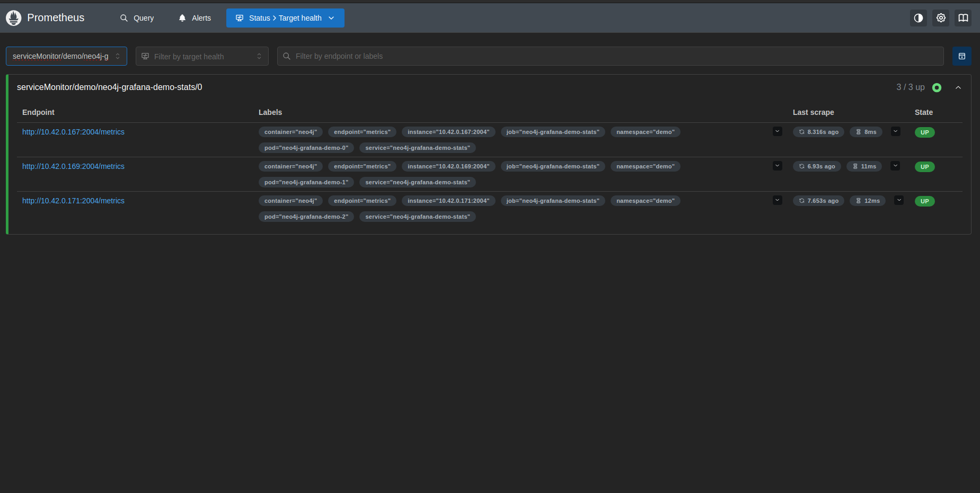Focus the Filter by endpoint or labels field
The height and width of the screenshot is (493, 980).
pyautogui.click(x=610, y=56)
